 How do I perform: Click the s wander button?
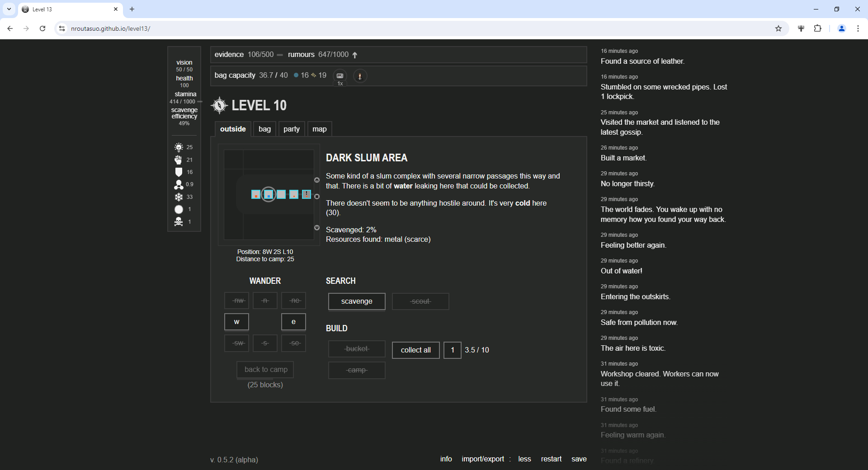[265, 343]
